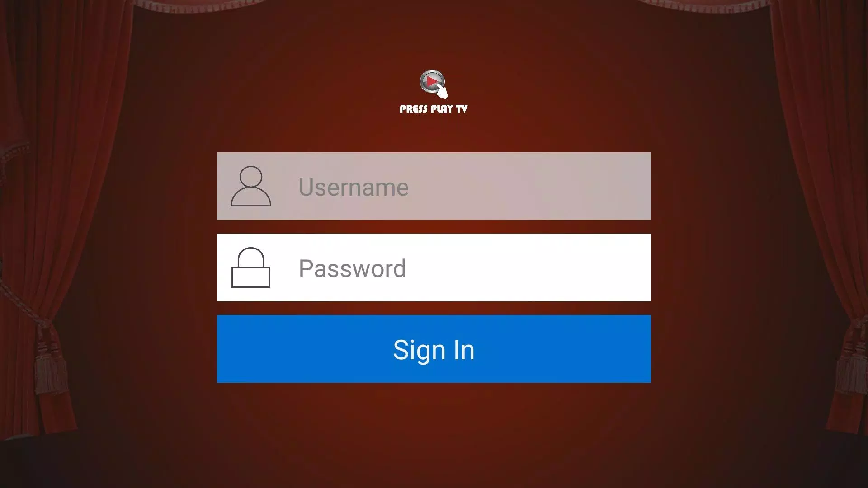Select the PRESS PLAY TV text label
Image resolution: width=868 pixels, height=488 pixels.
[x=434, y=109]
